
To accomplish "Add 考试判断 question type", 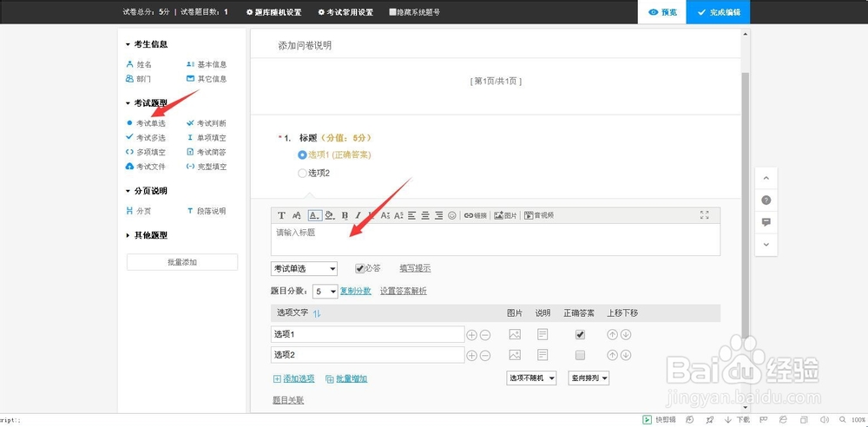I will tap(207, 123).
